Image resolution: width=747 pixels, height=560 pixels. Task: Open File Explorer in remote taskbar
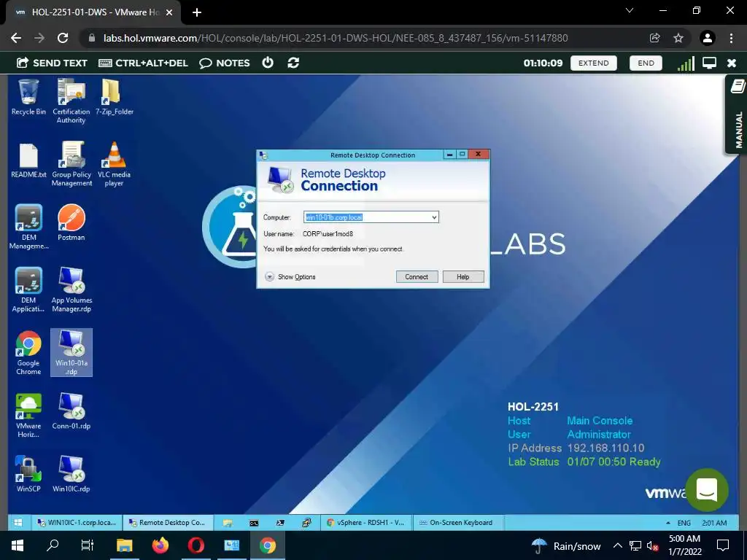[x=228, y=522]
